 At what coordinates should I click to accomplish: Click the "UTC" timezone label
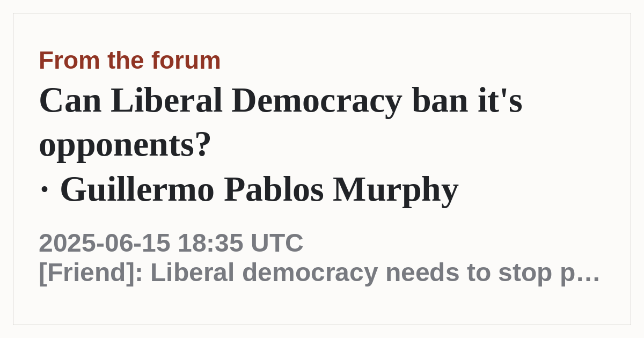tap(277, 243)
